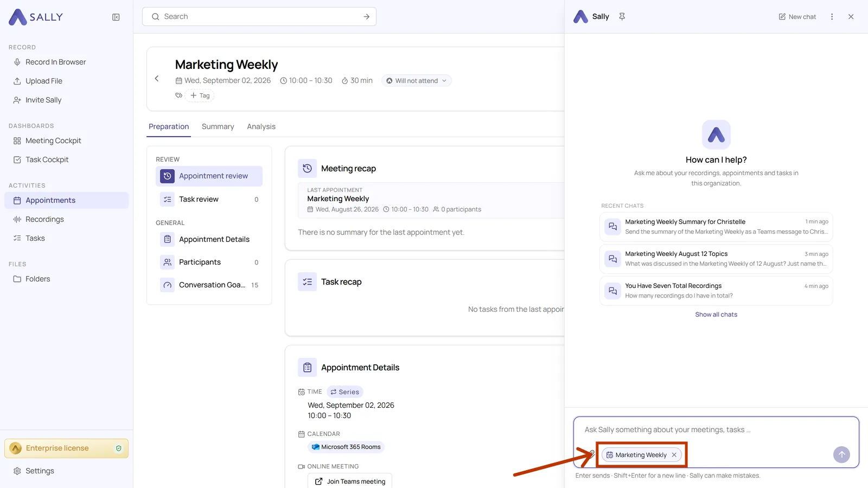The width and height of the screenshot is (868, 488).
Task: Select Conversation Goals in General section
Action: coord(209,285)
